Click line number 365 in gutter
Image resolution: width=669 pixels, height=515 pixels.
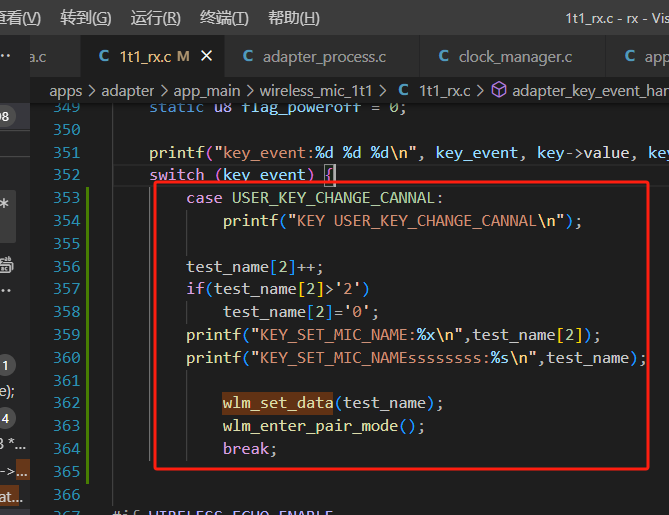click(x=67, y=472)
